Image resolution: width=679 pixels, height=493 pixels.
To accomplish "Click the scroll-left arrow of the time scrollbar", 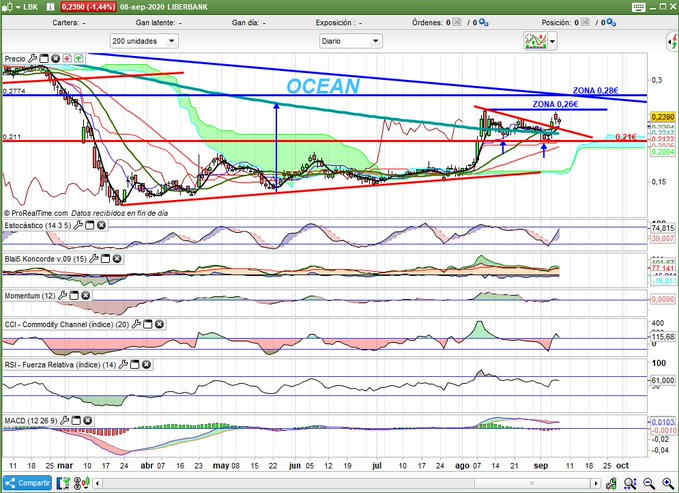I will click(x=98, y=483).
